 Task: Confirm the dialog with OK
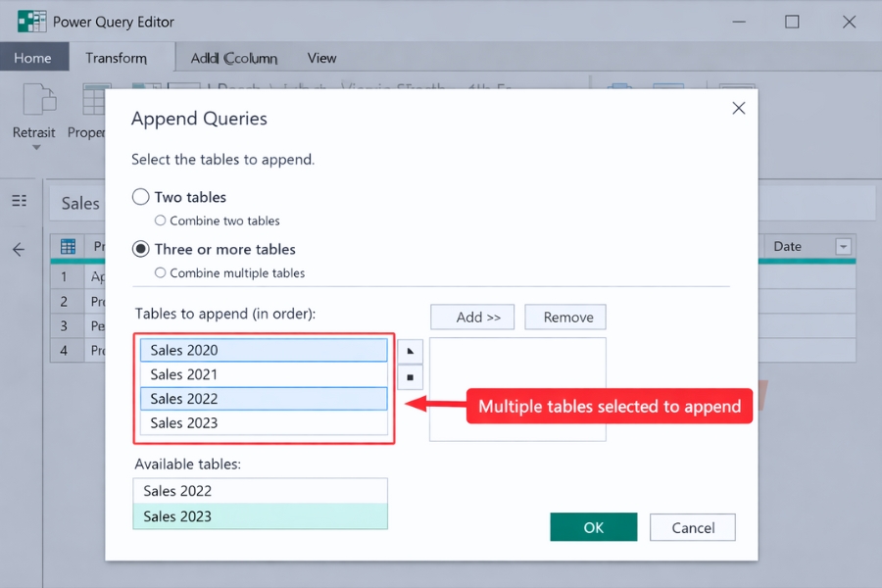point(593,526)
